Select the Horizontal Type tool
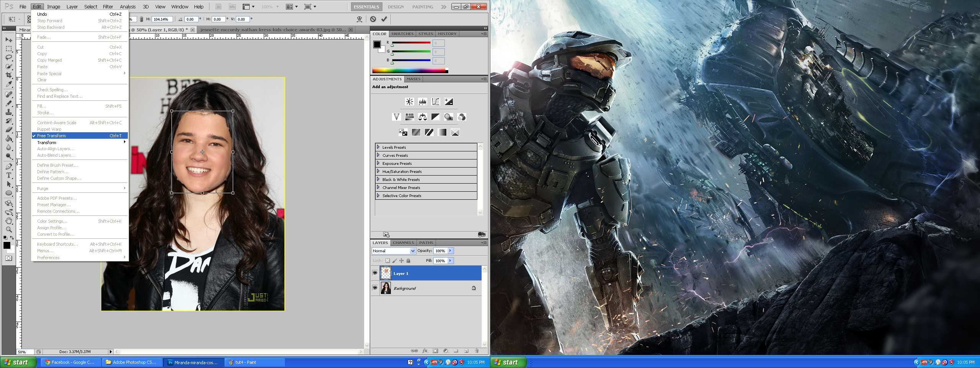Screen dimensions: 980x368 click(9, 175)
